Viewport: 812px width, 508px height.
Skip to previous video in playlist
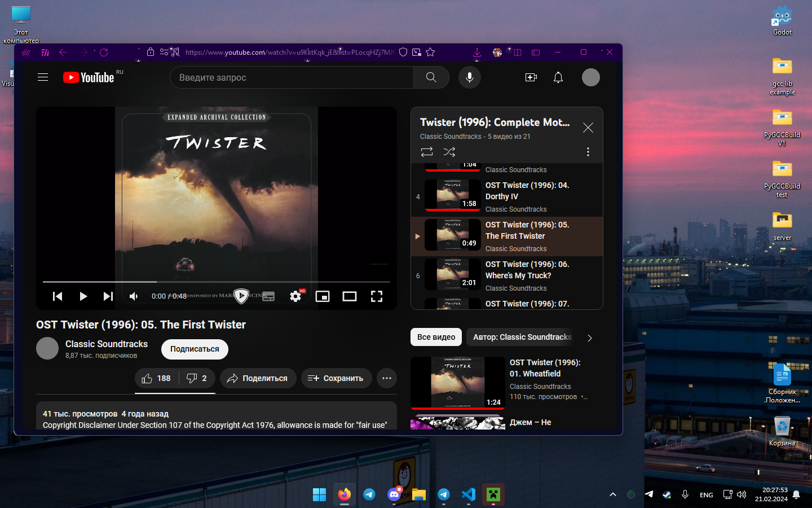click(x=58, y=296)
